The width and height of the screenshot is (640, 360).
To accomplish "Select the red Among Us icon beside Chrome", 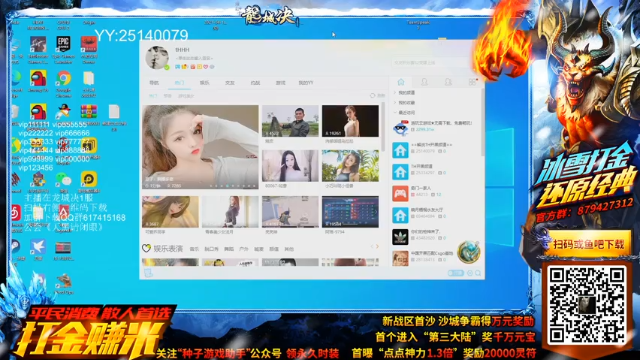I will [38, 78].
